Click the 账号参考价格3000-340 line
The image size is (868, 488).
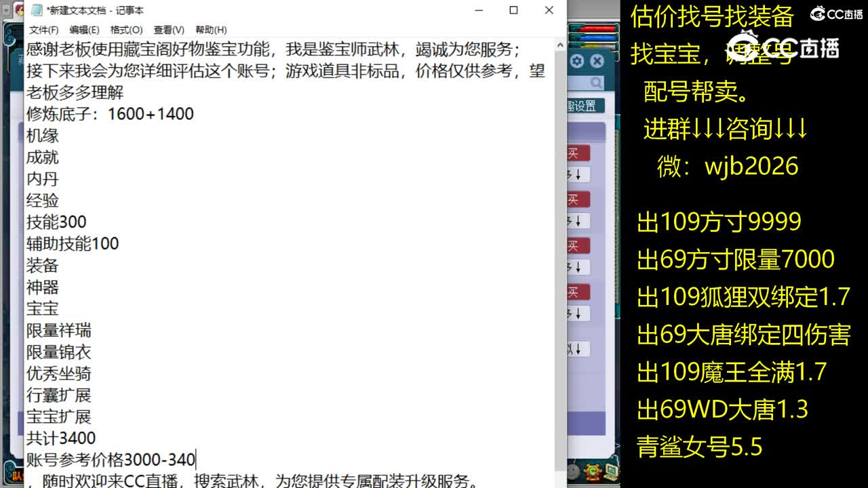[x=111, y=460]
